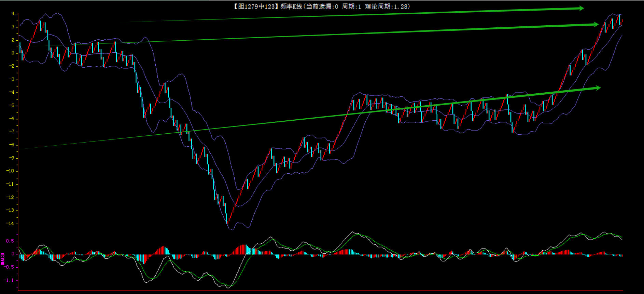The width and height of the screenshot is (644, 294).
Task: Click the MACD axis label -0.5
Action: tap(9, 267)
